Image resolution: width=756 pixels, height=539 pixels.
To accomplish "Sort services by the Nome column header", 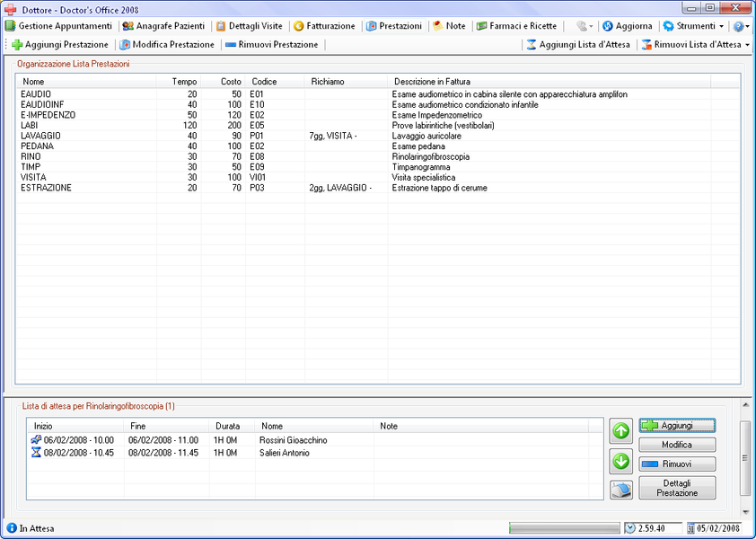I will pyautogui.click(x=86, y=82).
